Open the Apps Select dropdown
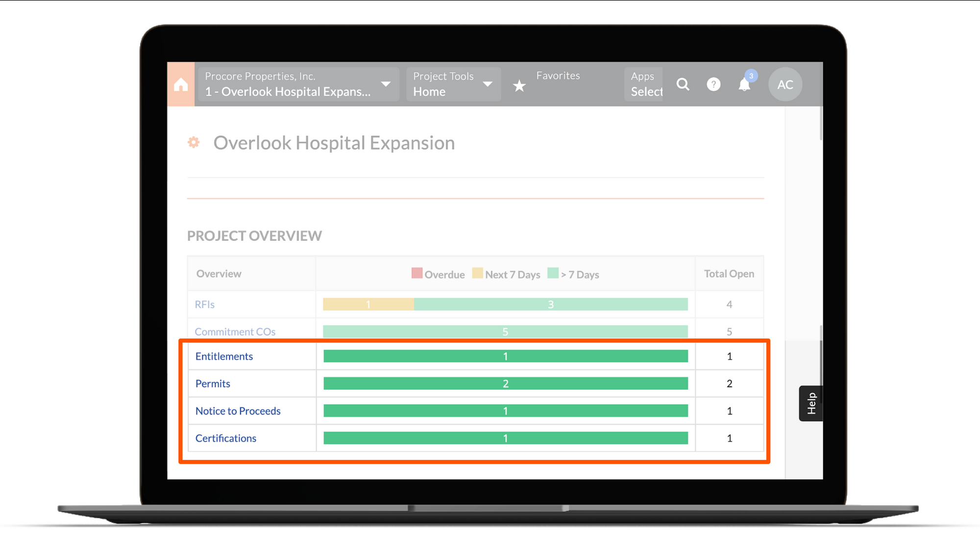Image resolution: width=980 pixels, height=551 pixels. (x=644, y=84)
